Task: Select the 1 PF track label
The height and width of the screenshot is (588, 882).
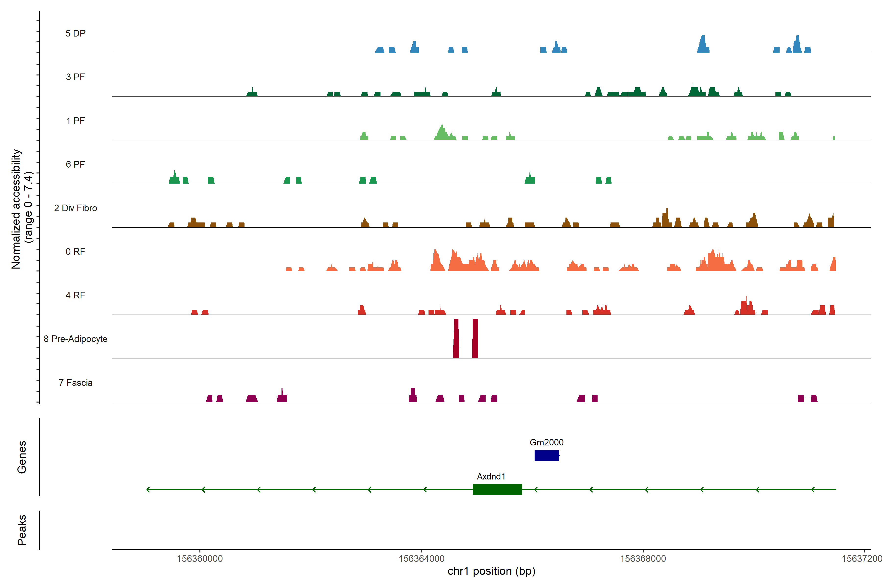Action: (75, 121)
